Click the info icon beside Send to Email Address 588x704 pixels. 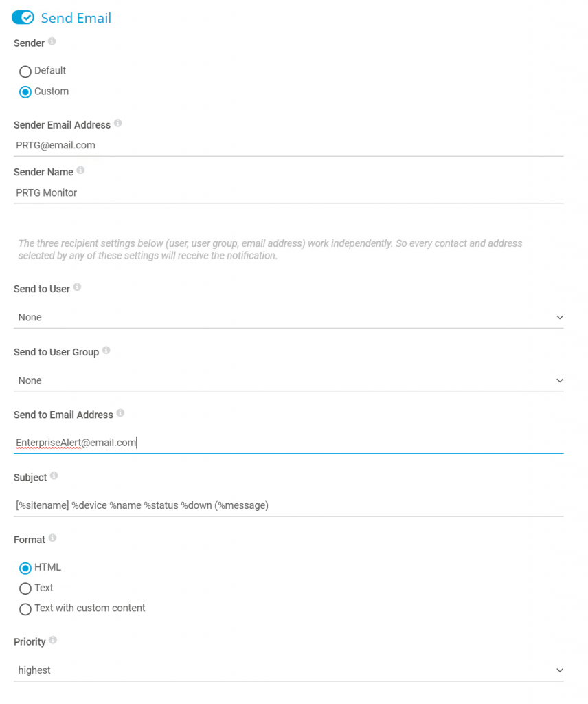(x=120, y=413)
